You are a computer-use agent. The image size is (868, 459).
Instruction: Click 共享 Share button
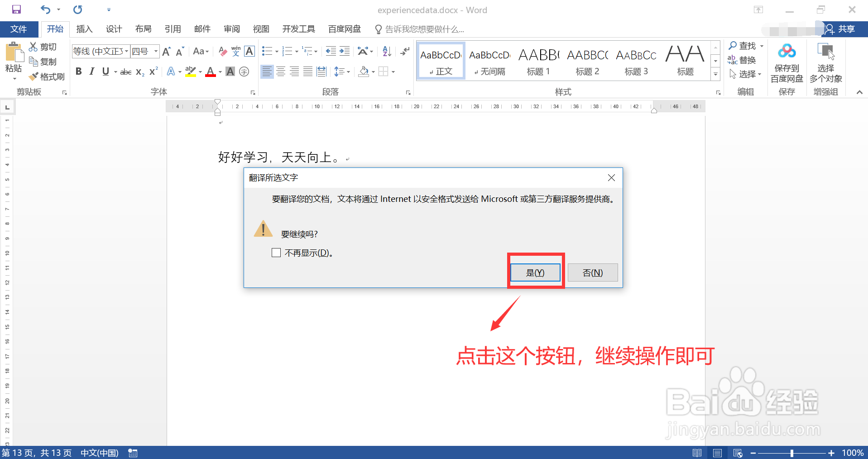(x=841, y=29)
